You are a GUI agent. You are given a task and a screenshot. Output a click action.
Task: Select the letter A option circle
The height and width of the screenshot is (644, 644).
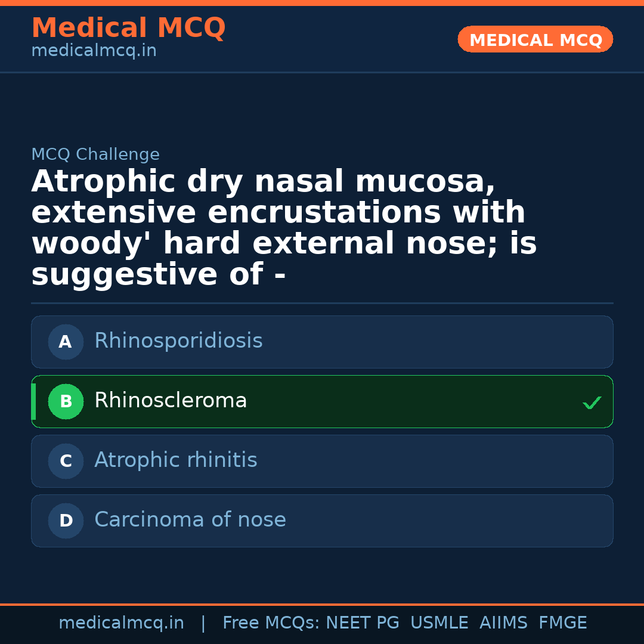tap(66, 342)
